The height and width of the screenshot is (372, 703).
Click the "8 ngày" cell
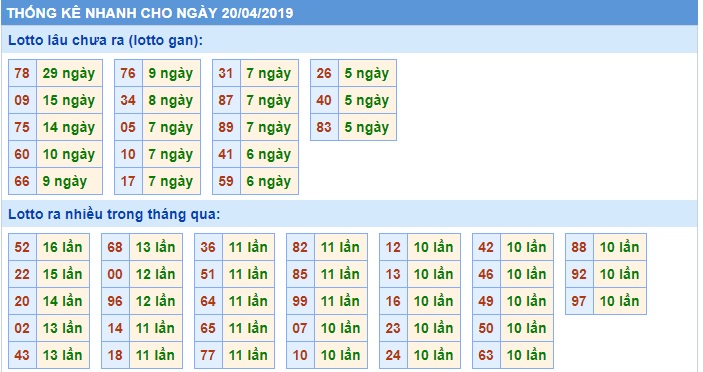[x=171, y=100]
